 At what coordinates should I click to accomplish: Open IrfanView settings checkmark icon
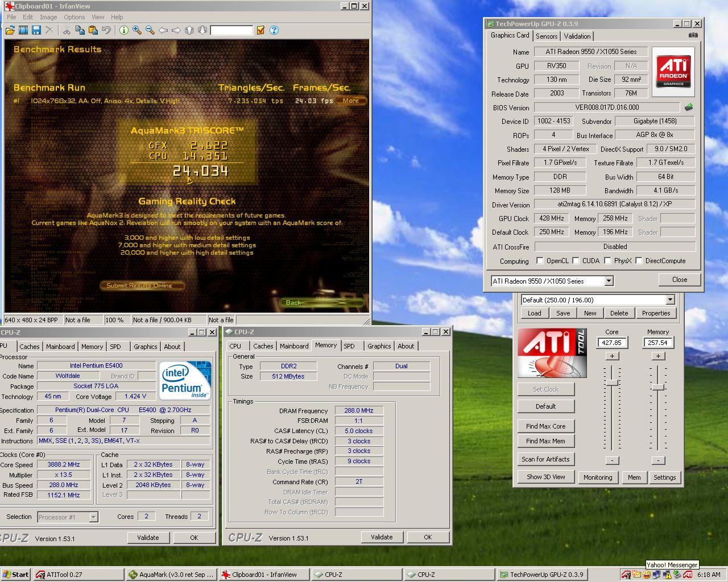click(261, 30)
